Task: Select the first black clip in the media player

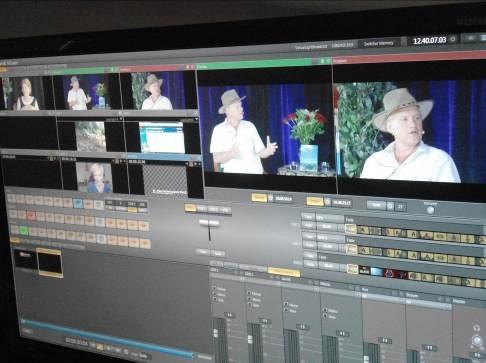Action: tap(26, 259)
